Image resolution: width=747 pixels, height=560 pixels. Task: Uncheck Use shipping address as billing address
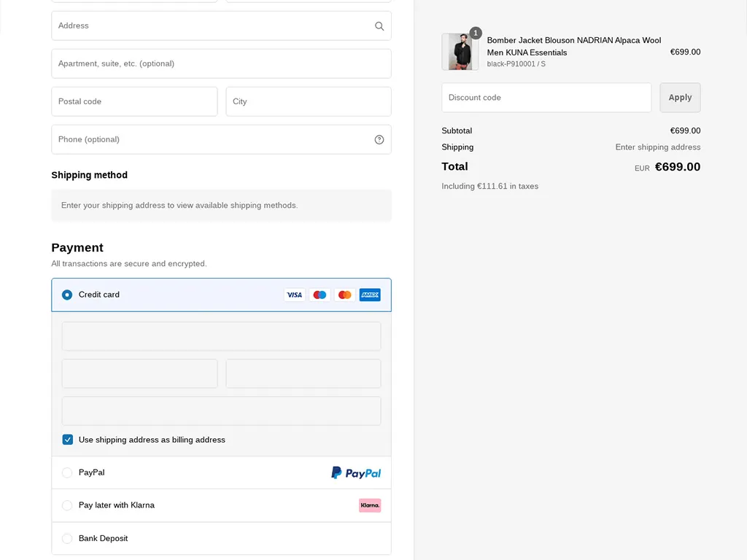click(68, 440)
